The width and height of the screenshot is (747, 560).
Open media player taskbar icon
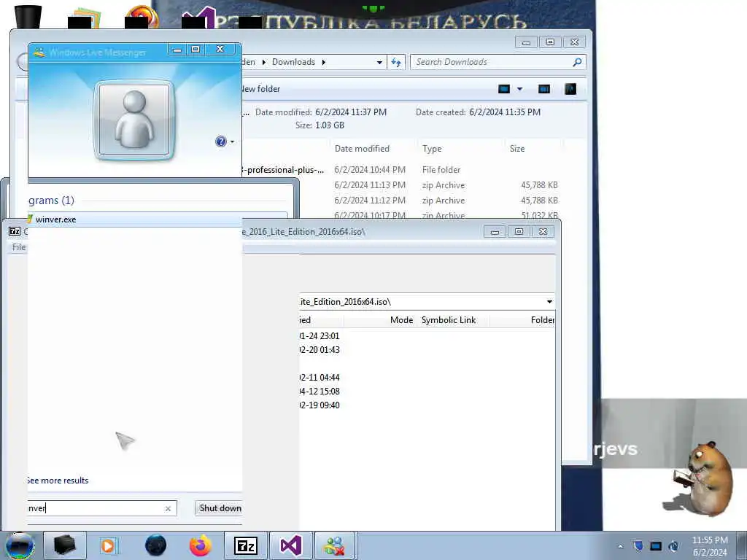tap(109, 545)
